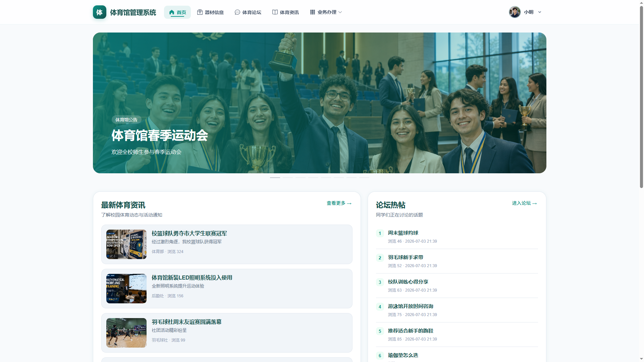644x362 pixels.
Task: Click the 体育馆管理系统 site title
Action: (133, 12)
